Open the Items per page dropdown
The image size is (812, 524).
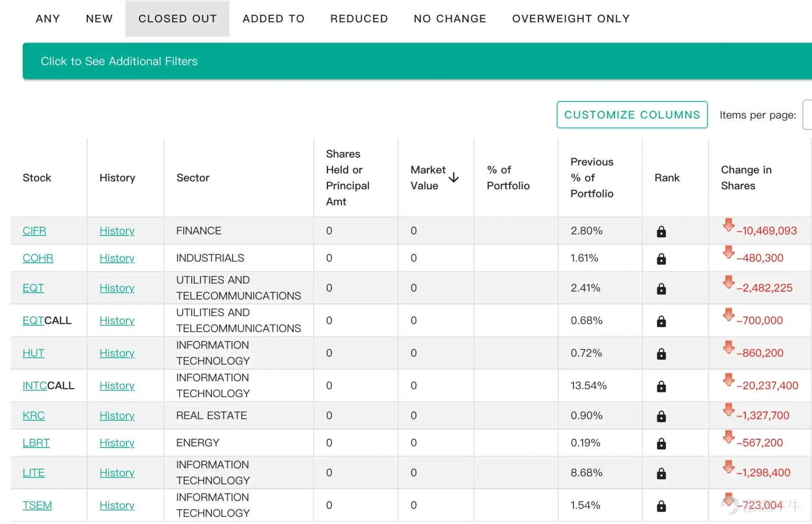click(807, 115)
